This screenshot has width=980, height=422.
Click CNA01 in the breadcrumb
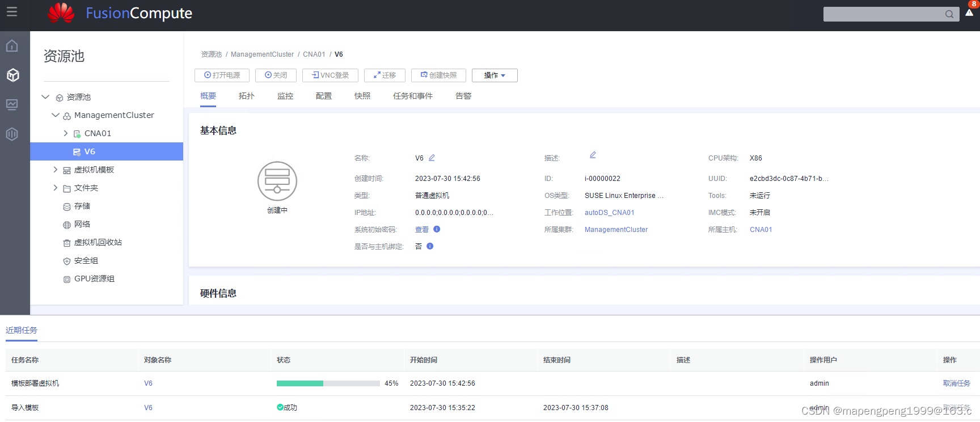coord(314,54)
